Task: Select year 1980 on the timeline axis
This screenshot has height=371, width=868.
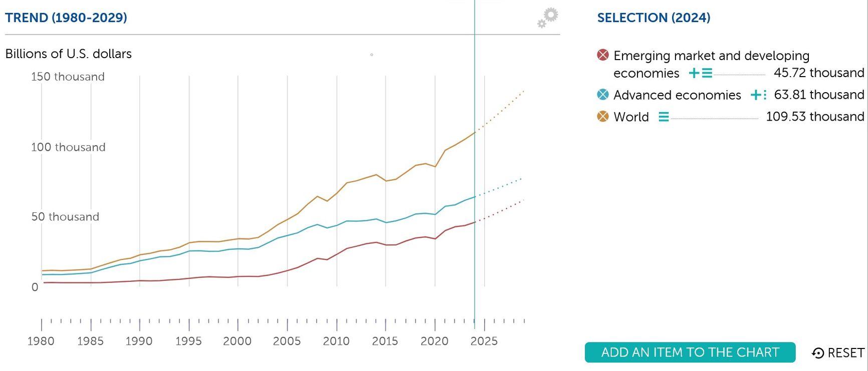Action: [41, 341]
